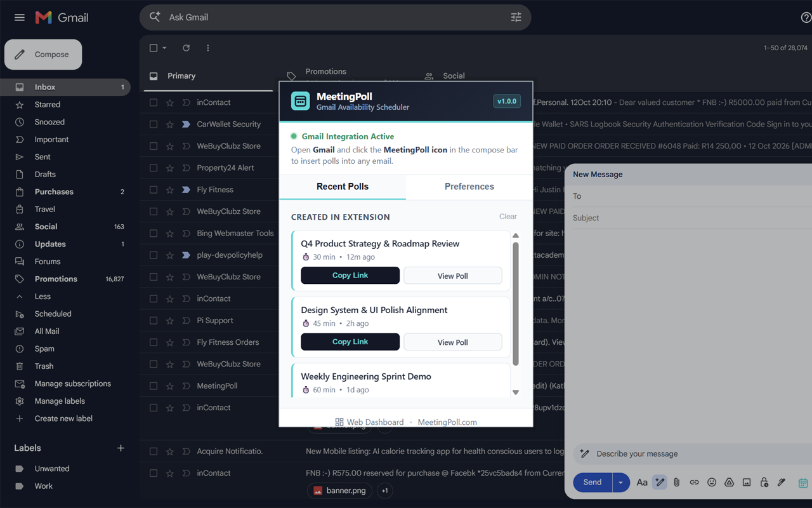The height and width of the screenshot is (508, 812).
Task: Click the search options filter icon
Action: [x=516, y=18]
